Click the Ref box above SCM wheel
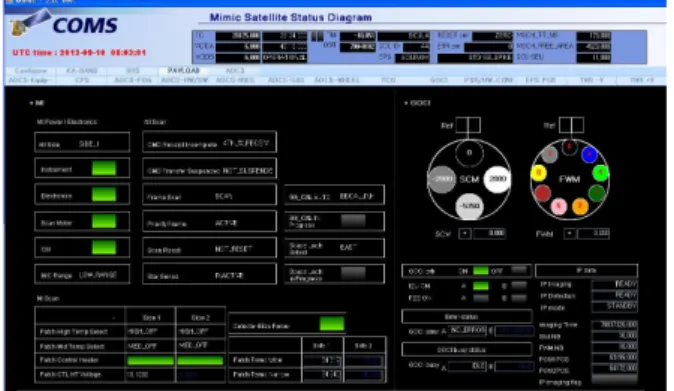 click(468, 125)
